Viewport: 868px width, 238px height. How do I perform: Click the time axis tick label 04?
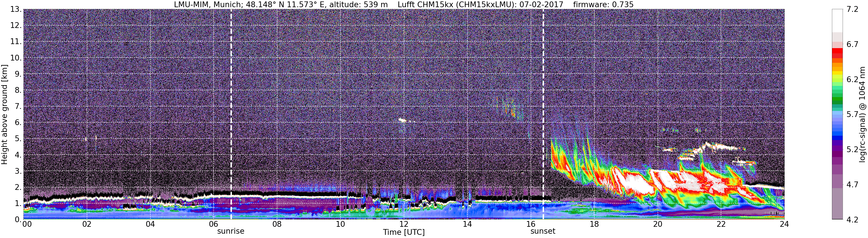pyautogui.click(x=150, y=224)
